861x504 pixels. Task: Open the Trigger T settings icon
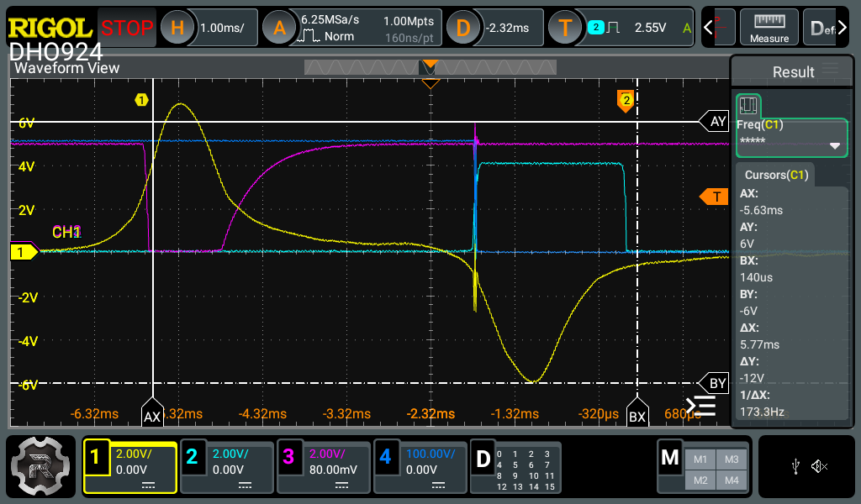point(565,28)
